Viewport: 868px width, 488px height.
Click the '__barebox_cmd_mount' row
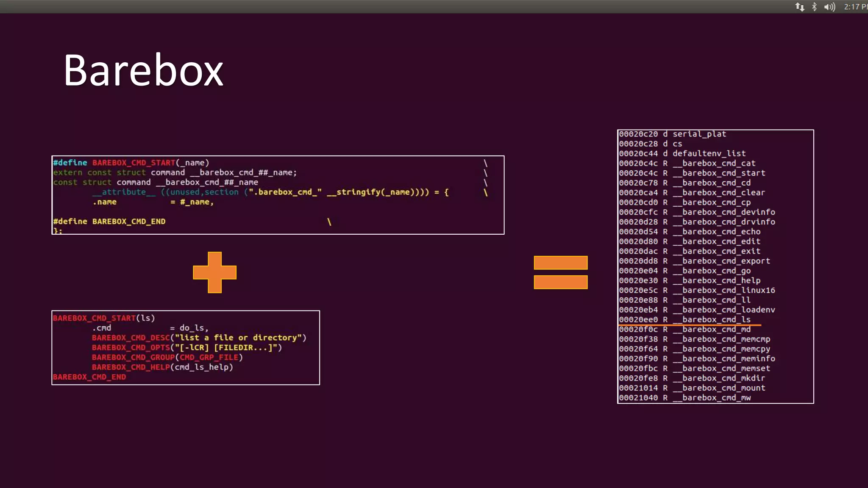pos(692,388)
